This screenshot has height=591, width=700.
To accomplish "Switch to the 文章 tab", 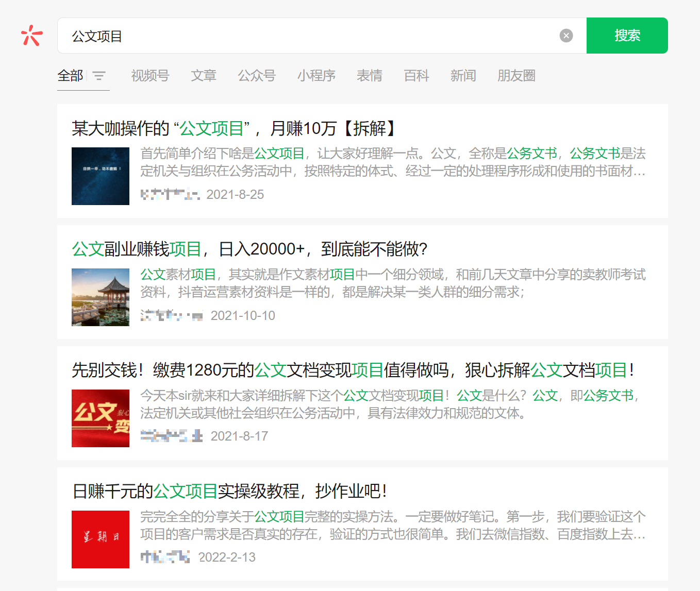I will (204, 76).
